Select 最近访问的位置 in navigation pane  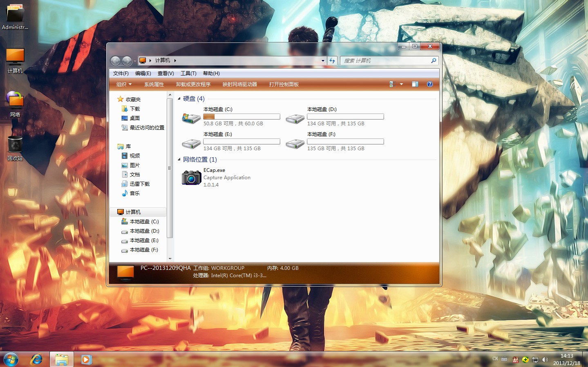(x=147, y=127)
